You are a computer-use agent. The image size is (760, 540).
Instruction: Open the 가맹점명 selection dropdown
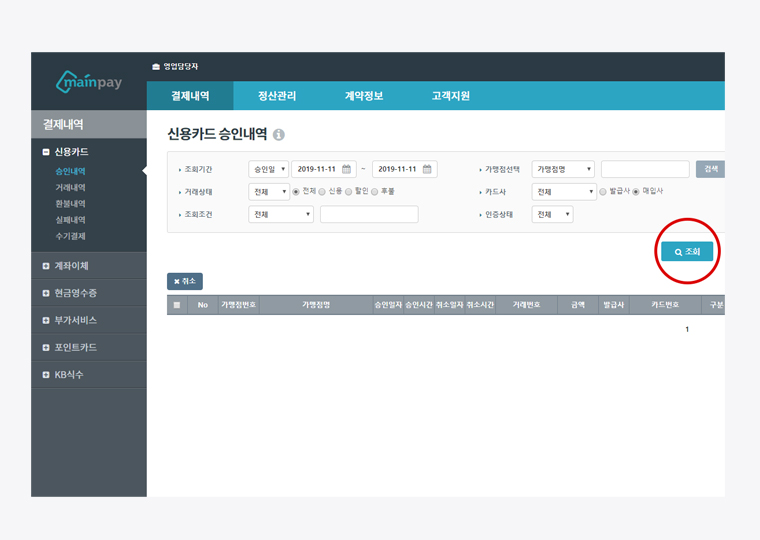(x=564, y=169)
